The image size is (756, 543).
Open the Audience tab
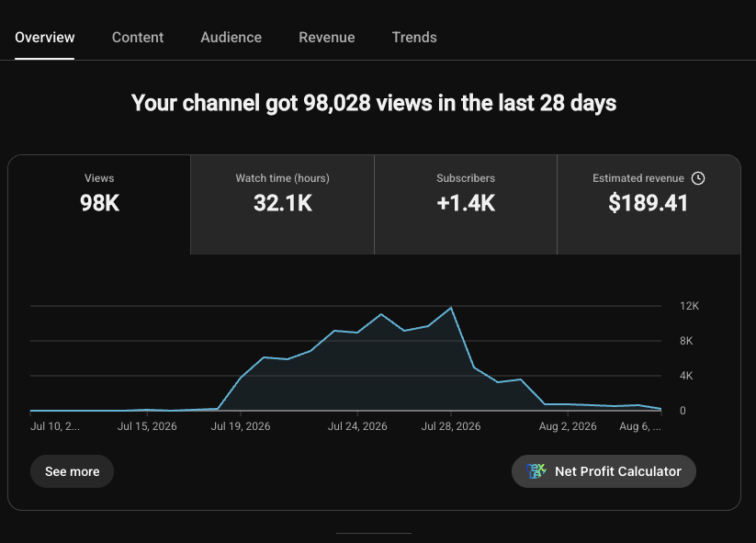coord(231,38)
